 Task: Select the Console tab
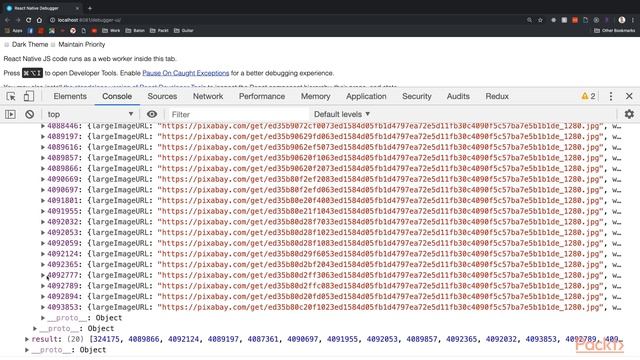click(x=117, y=96)
